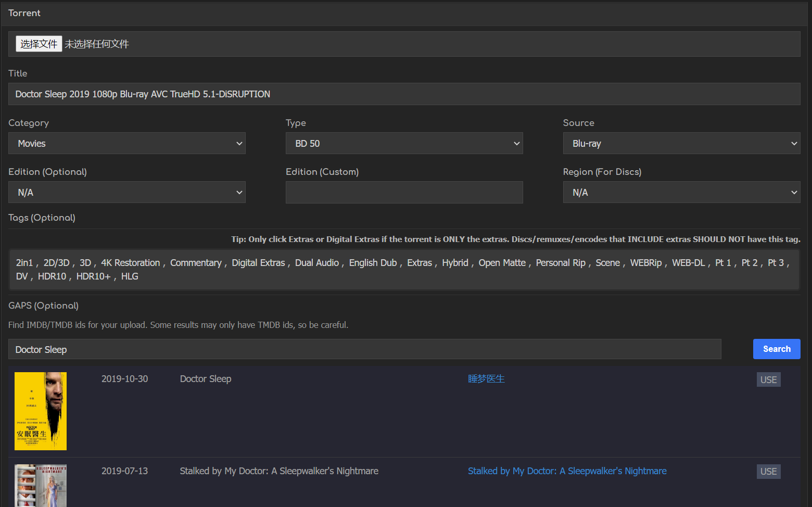Screen dimensions: 812x507
Task: Open the Stalked by My Doctor poster thumbnail
Action: tap(41, 486)
